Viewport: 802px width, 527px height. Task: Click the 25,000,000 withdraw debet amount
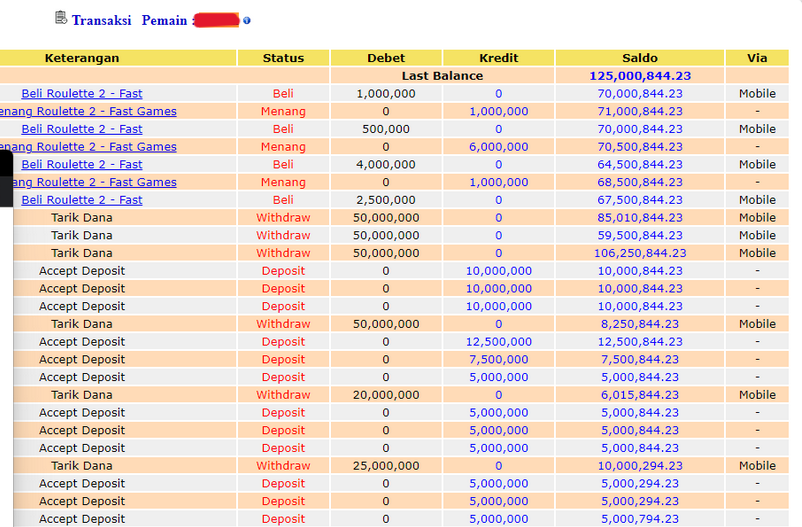click(x=386, y=466)
